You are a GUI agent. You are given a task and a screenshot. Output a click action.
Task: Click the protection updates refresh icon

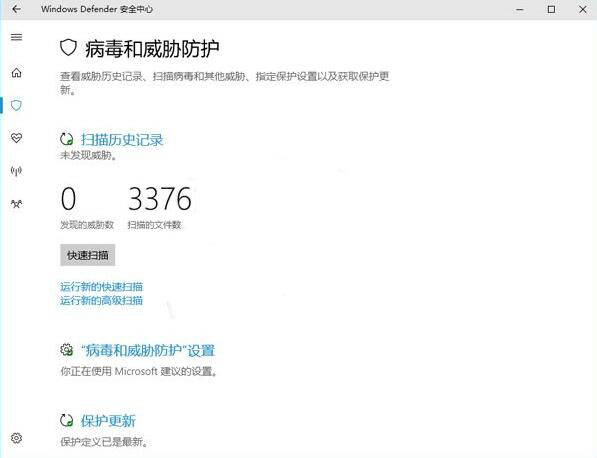coord(67,420)
